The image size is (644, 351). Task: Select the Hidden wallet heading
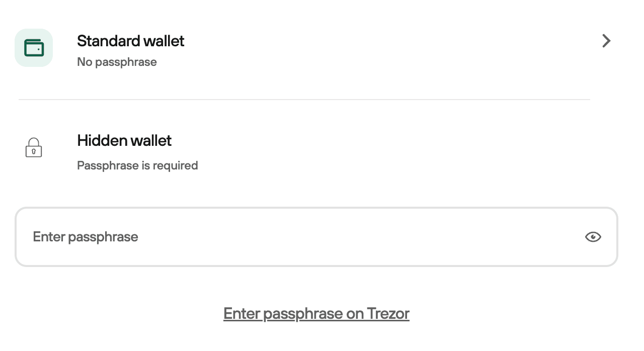pyautogui.click(x=124, y=140)
